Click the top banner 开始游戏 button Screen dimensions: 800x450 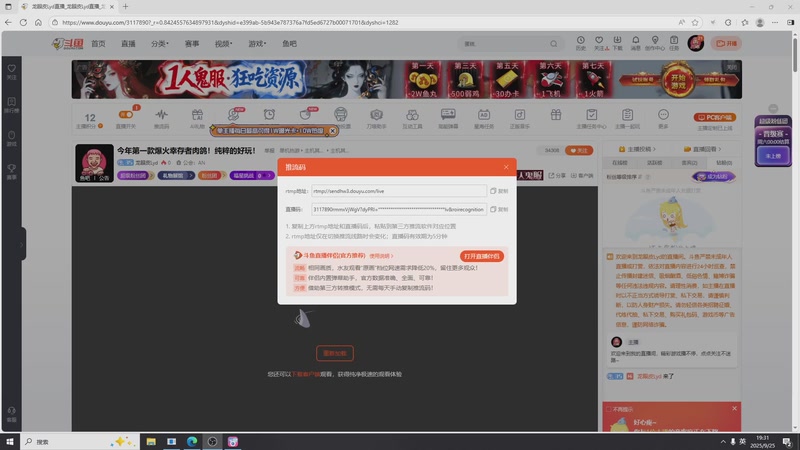coord(678,80)
